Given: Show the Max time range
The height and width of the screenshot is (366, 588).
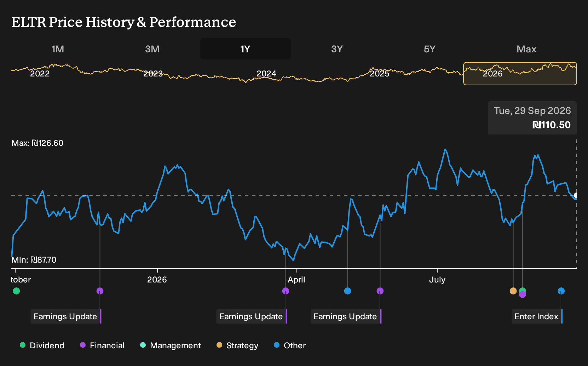Looking at the screenshot, I should pyautogui.click(x=526, y=49).
